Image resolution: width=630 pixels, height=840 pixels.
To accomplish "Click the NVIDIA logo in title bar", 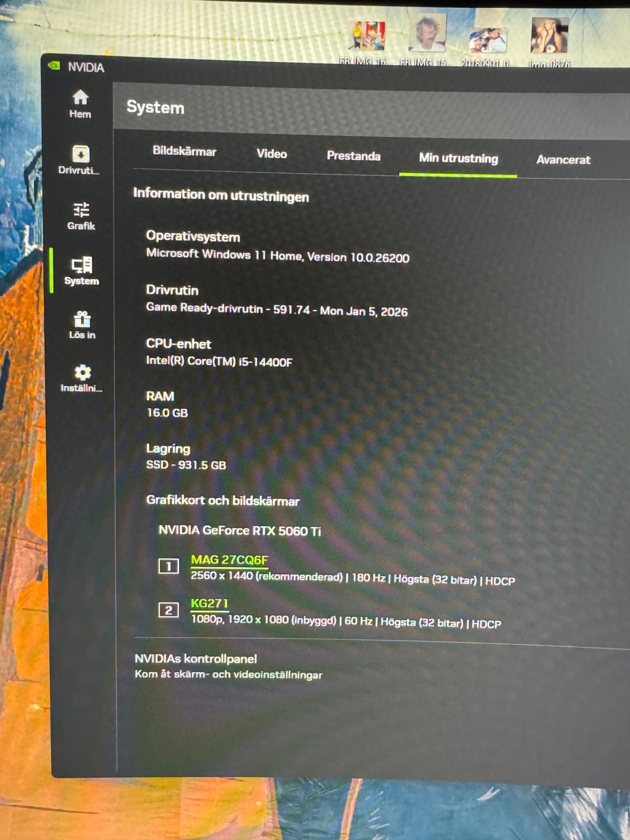I will (54, 66).
